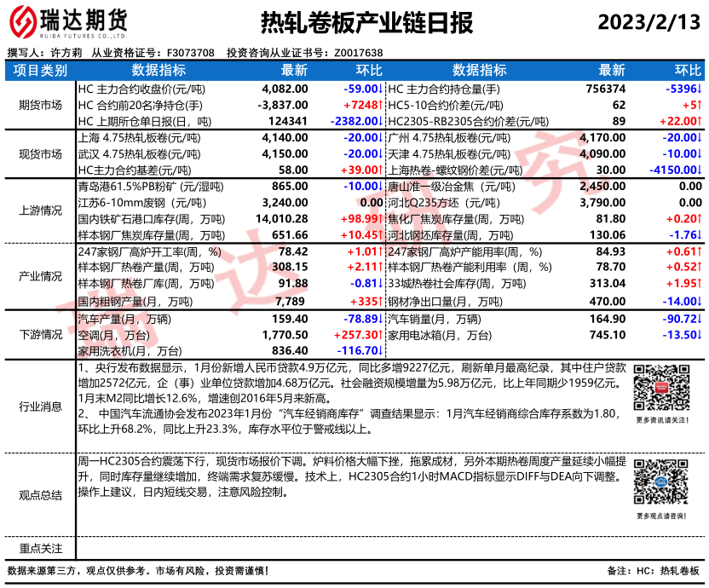The width and height of the screenshot is (709, 588).
Task: Click the red up arrow beside +7248
Action: coord(381,105)
